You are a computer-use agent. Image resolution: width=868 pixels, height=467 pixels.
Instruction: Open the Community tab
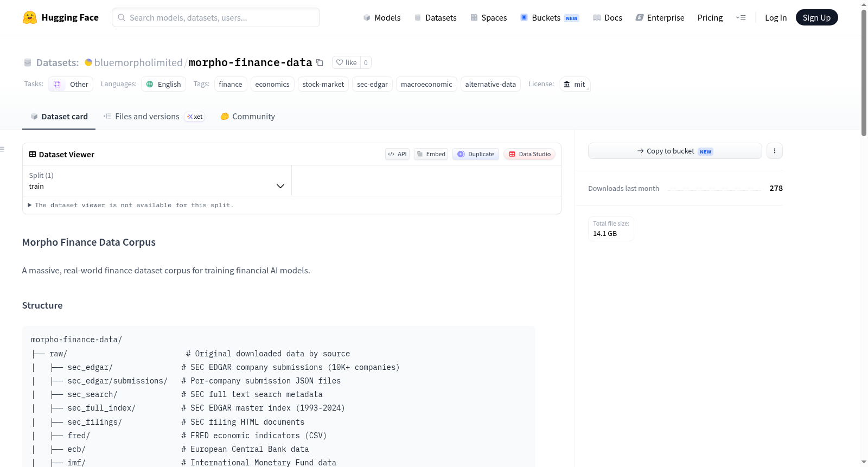pyautogui.click(x=247, y=116)
